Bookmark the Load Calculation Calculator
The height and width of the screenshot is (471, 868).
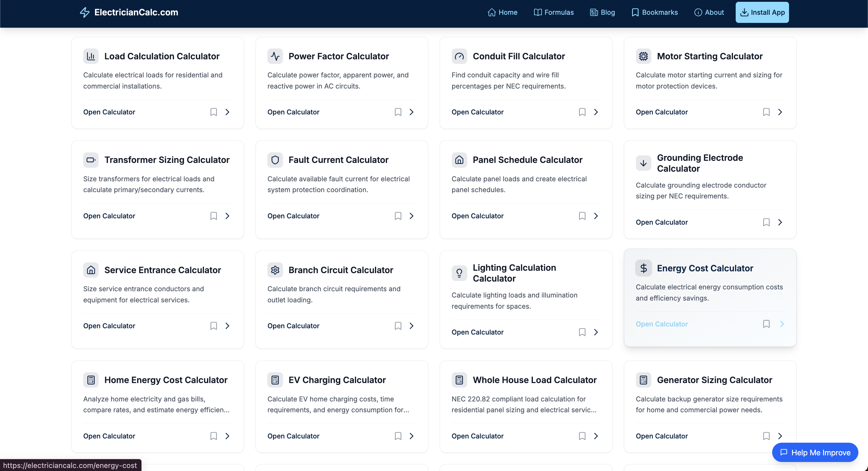point(214,112)
